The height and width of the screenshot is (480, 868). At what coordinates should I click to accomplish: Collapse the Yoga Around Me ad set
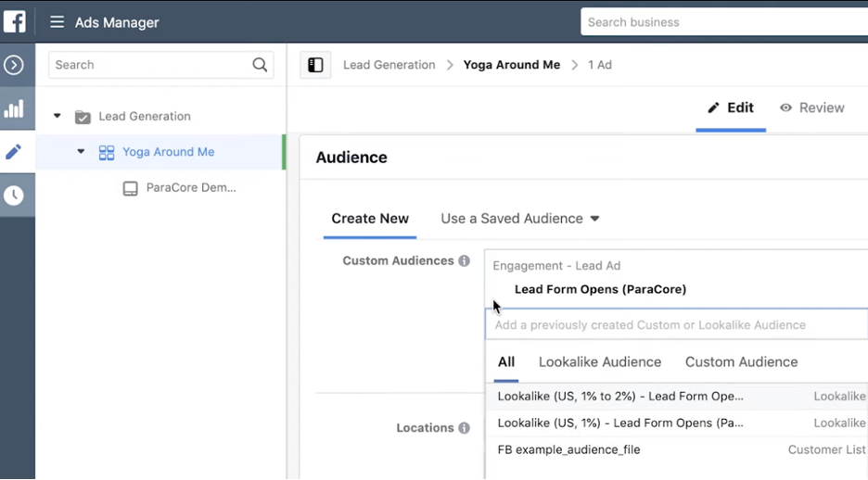pos(81,151)
